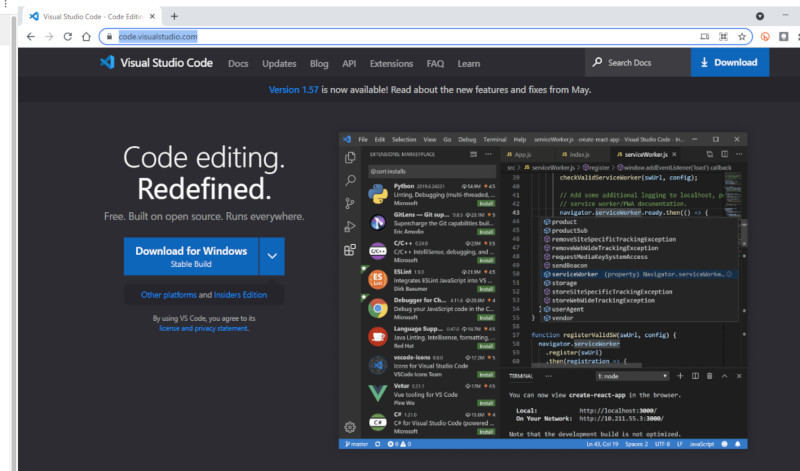Bookmark this page with the star icon

pyautogui.click(x=742, y=36)
